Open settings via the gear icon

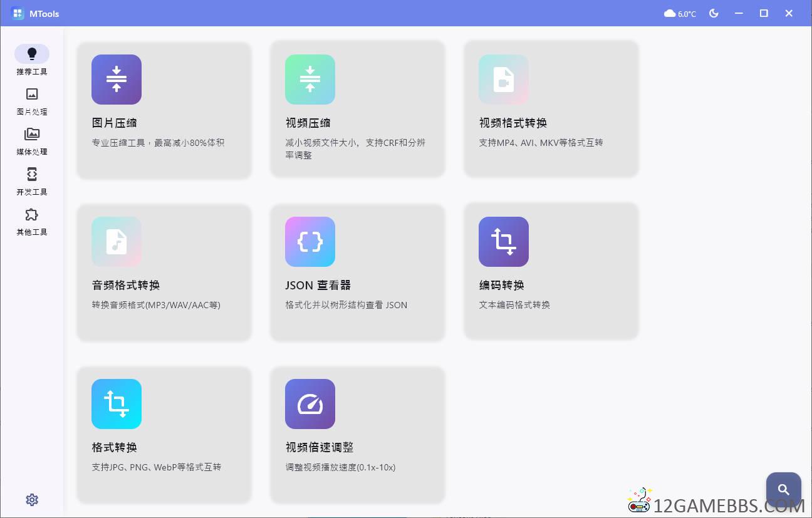(x=32, y=499)
